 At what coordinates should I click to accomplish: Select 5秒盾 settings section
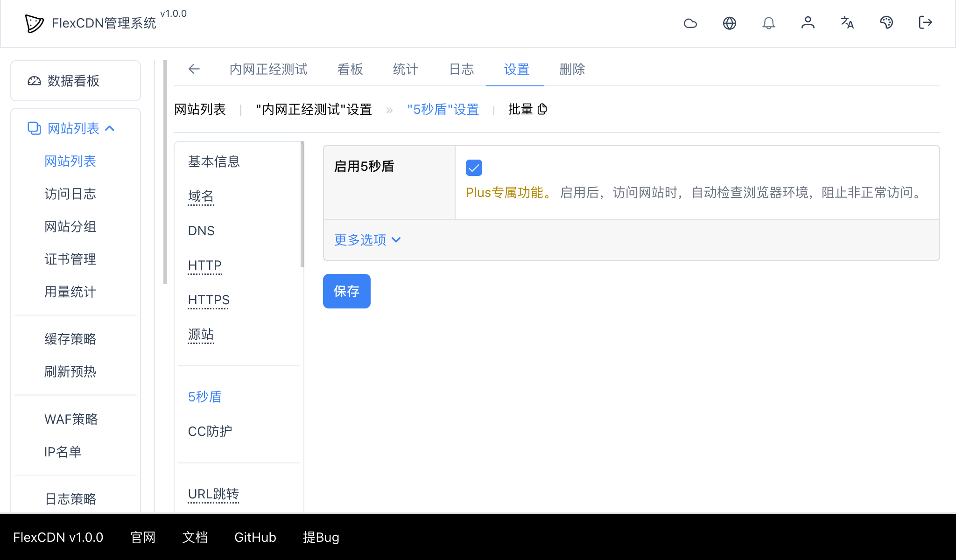click(204, 397)
